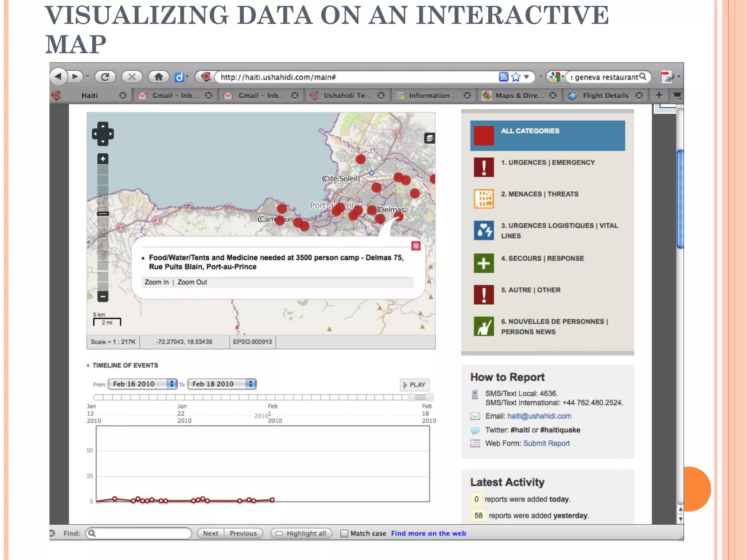Close the Flight Details tab

pos(639,96)
